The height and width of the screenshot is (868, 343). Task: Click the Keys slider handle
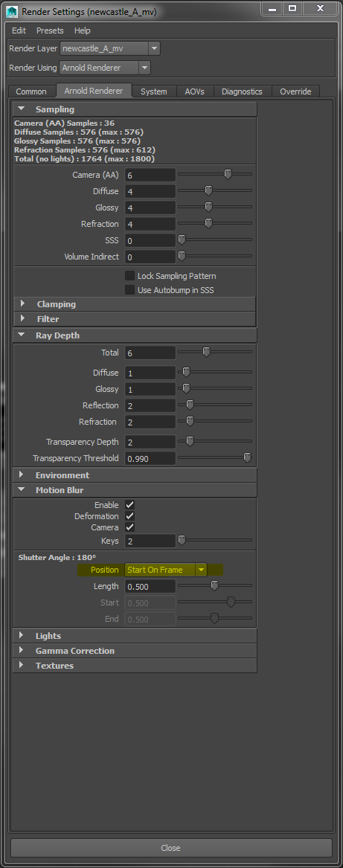pos(182,540)
